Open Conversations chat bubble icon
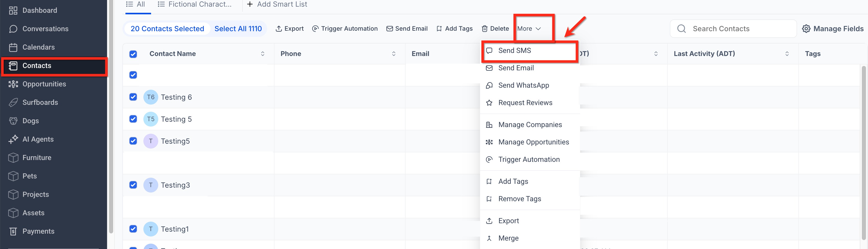The width and height of the screenshot is (868, 249). (x=13, y=29)
